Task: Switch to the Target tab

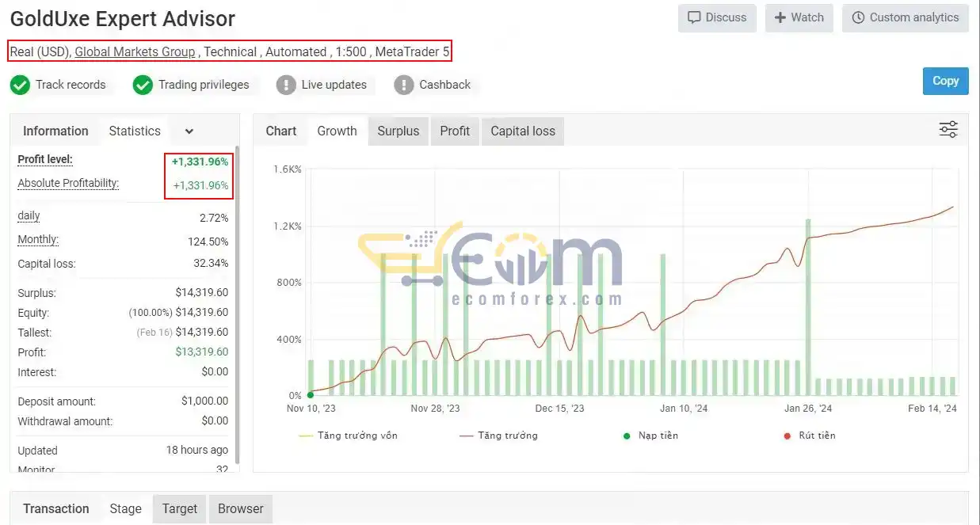Action: (x=180, y=509)
